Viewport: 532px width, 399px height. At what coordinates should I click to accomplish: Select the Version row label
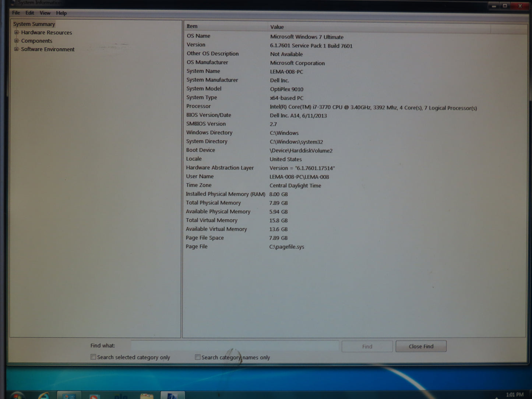(196, 45)
